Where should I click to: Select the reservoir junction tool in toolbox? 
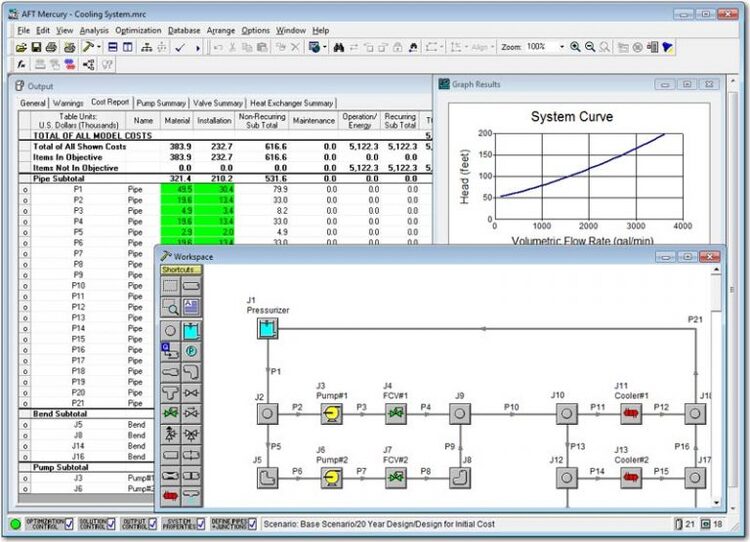pos(192,331)
